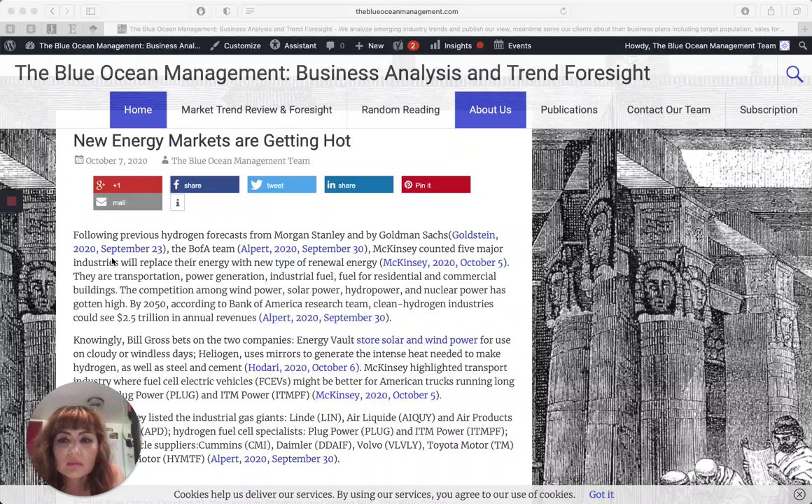Image resolution: width=812 pixels, height=504 pixels.
Task: Click the address bar URL field
Action: coord(407,11)
